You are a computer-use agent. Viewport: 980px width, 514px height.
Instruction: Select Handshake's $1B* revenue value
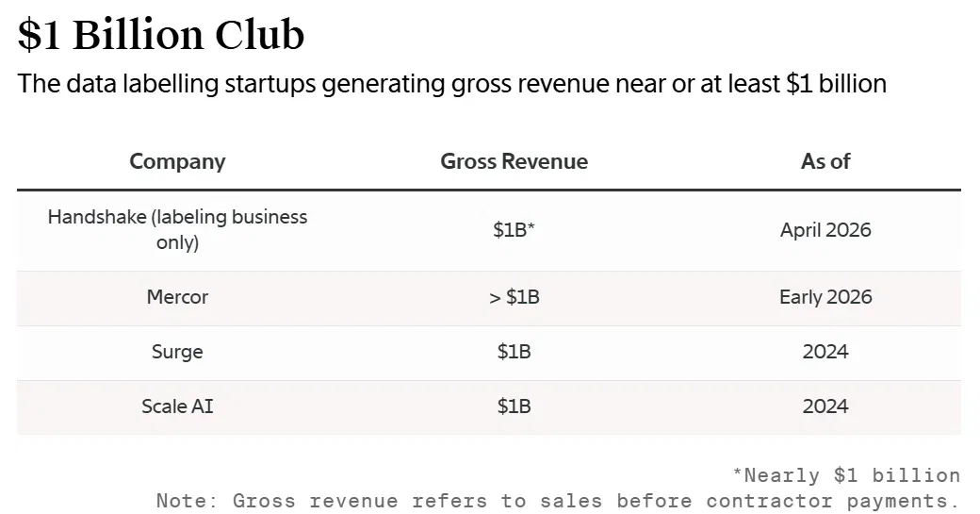[x=514, y=230]
